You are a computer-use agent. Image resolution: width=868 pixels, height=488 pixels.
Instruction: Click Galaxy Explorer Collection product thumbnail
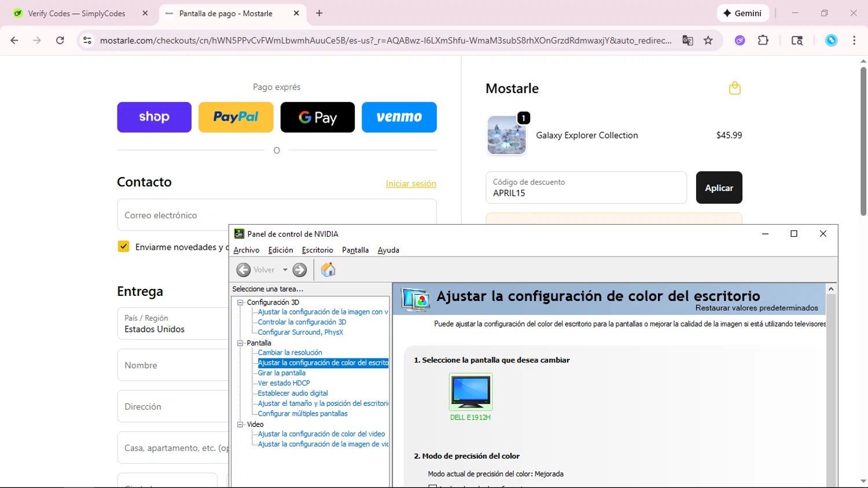(x=507, y=135)
